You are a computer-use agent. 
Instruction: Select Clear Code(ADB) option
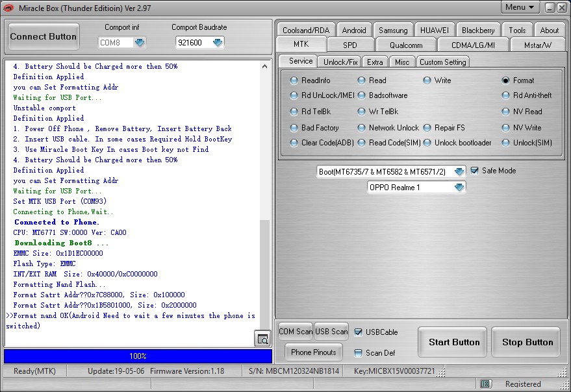click(294, 143)
